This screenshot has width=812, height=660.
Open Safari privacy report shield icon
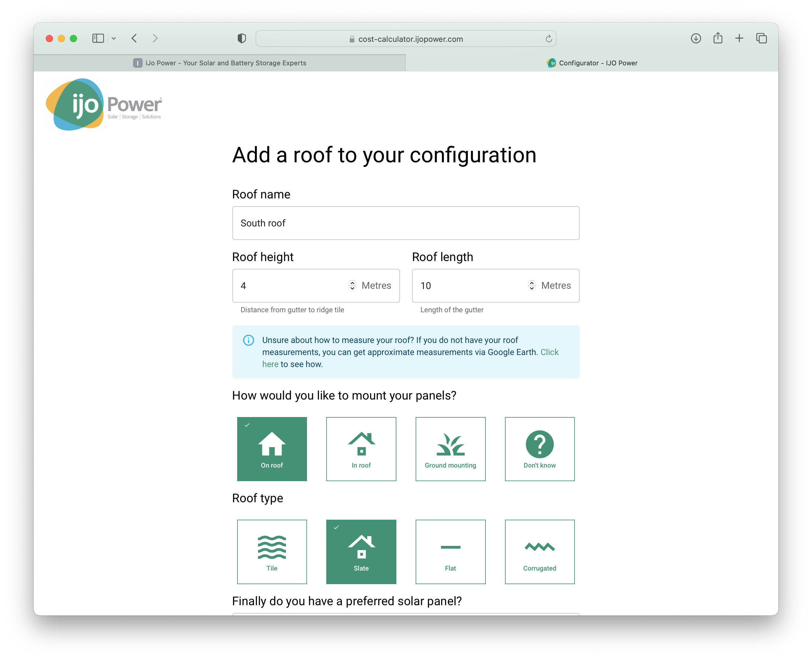(x=242, y=39)
